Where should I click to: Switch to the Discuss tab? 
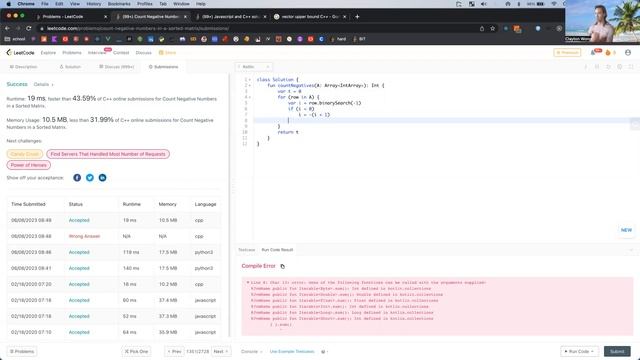coord(117,67)
